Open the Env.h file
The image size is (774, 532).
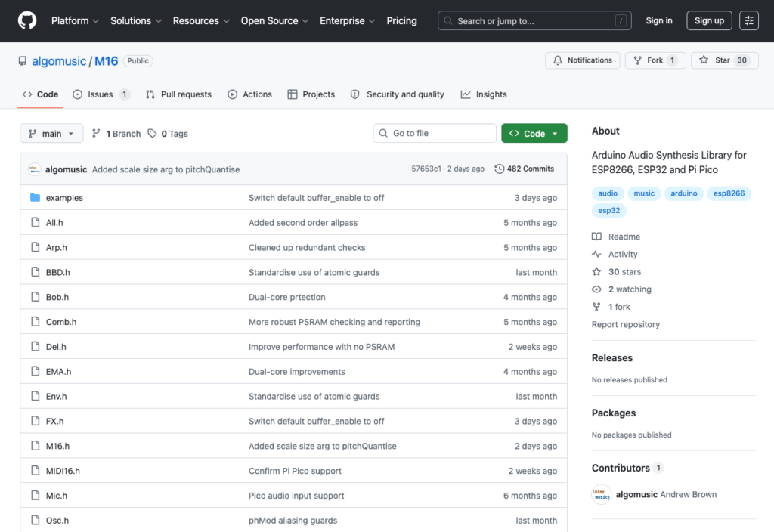(x=56, y=396)
